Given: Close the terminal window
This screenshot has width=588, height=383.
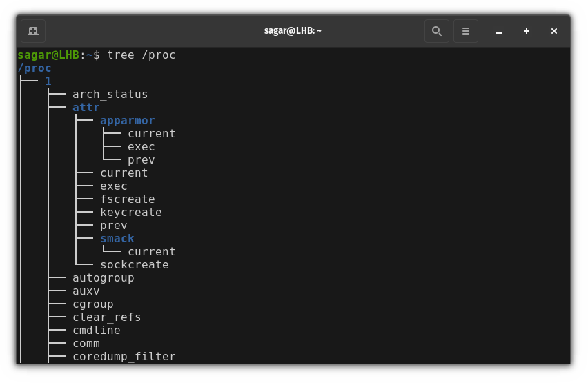Looking at the screenshot, I should (x=554, y=31).
